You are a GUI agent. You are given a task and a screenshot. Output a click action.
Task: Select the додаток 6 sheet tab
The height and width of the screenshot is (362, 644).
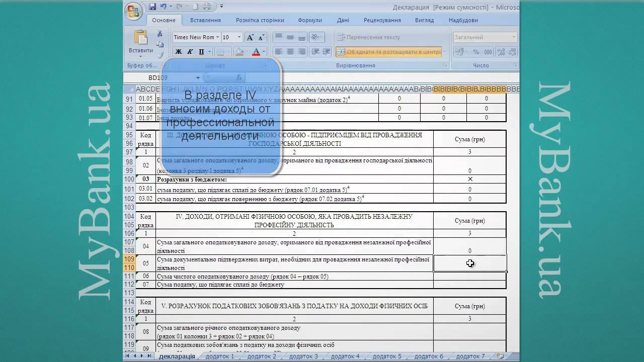pyautogui.click(x=429, y=356)
